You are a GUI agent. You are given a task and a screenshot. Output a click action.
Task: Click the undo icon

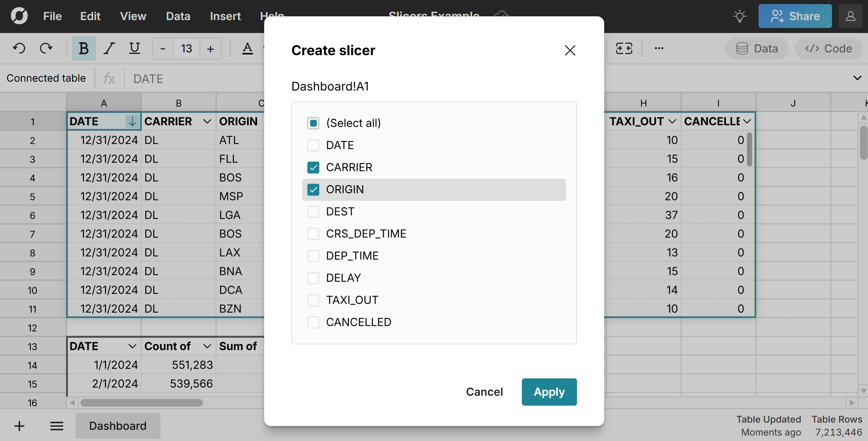point(19,48)
